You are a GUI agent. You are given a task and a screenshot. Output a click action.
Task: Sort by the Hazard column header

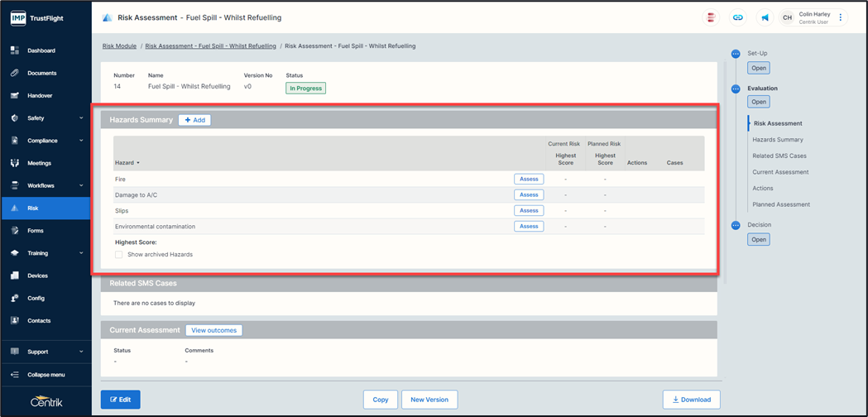point(127,163)
